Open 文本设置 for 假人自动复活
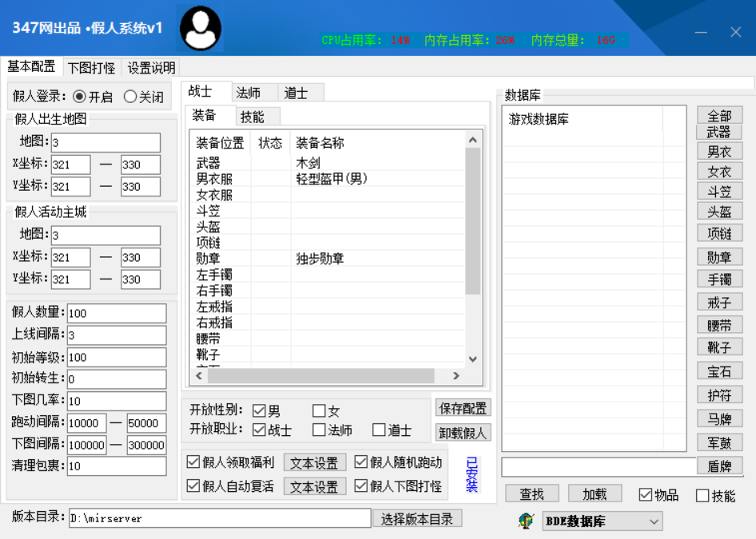Viewport: 756px width, 539px height. pyautogui.click(x=314, y=486)
